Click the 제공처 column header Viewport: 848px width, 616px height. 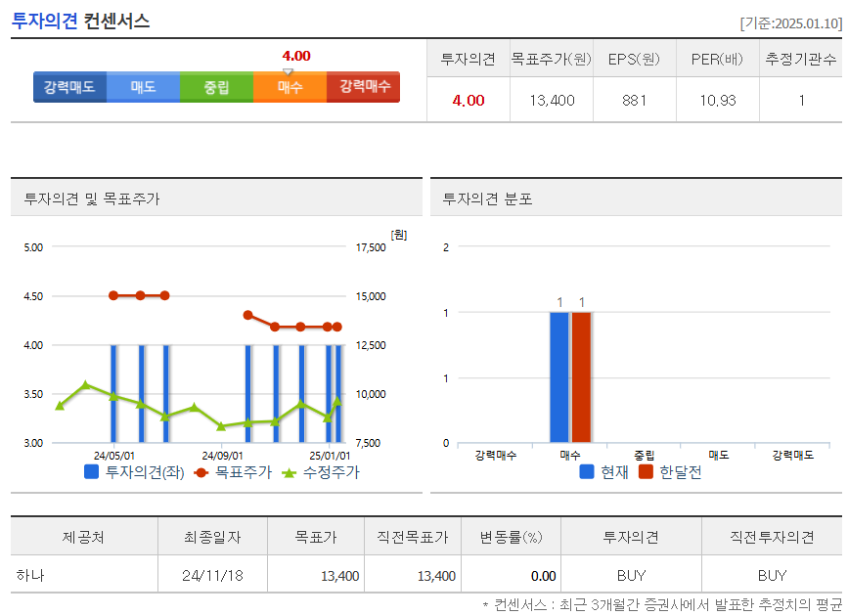[x=83, y=537]
